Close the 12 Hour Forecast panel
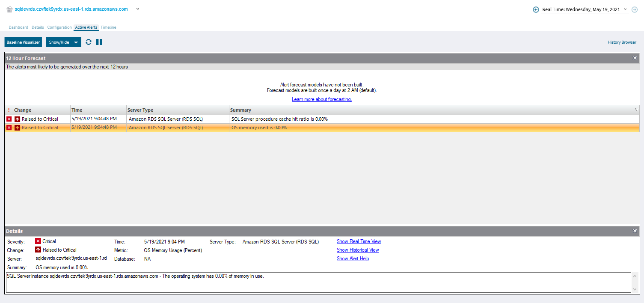644x303 pixels. click(x=635, y=58)
